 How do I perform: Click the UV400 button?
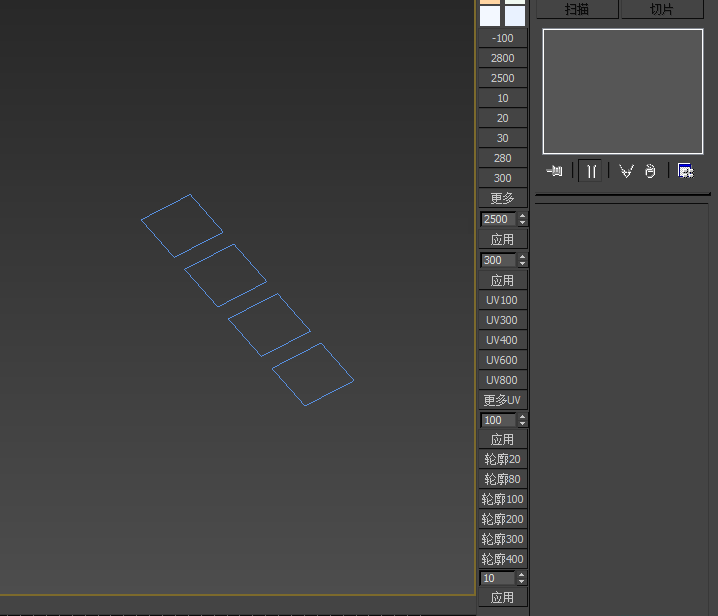(502, 340)
